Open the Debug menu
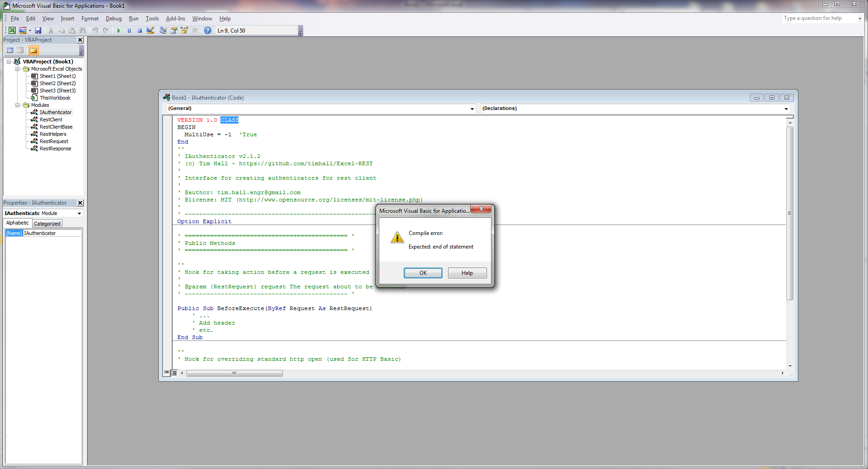The height and width of the screenshot is (469, 868). [x=114, y=19]
